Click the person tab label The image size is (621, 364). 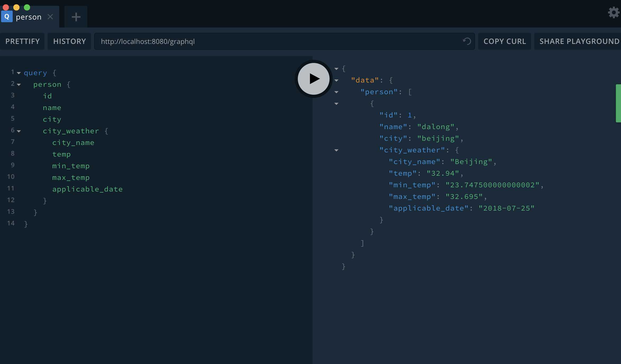pyautogui.click(x=28, y=16)
